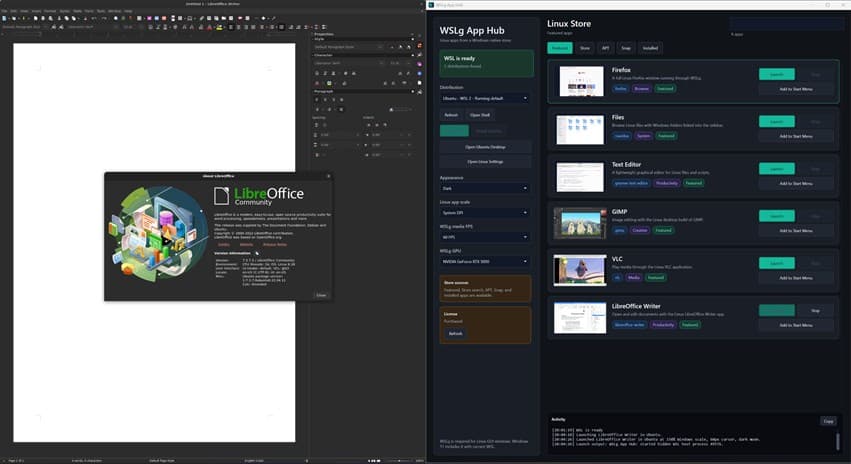This screenshot has width=851, height=464.
Task: Toggle italic in the sidebar Character panel
Action: pyautogui.click(x=325, y=74)
